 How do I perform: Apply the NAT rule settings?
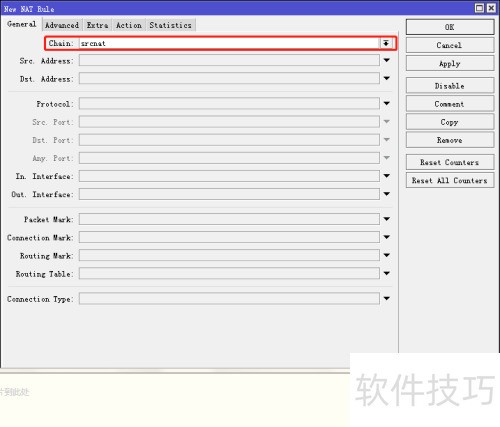click(x=450, y=63)
